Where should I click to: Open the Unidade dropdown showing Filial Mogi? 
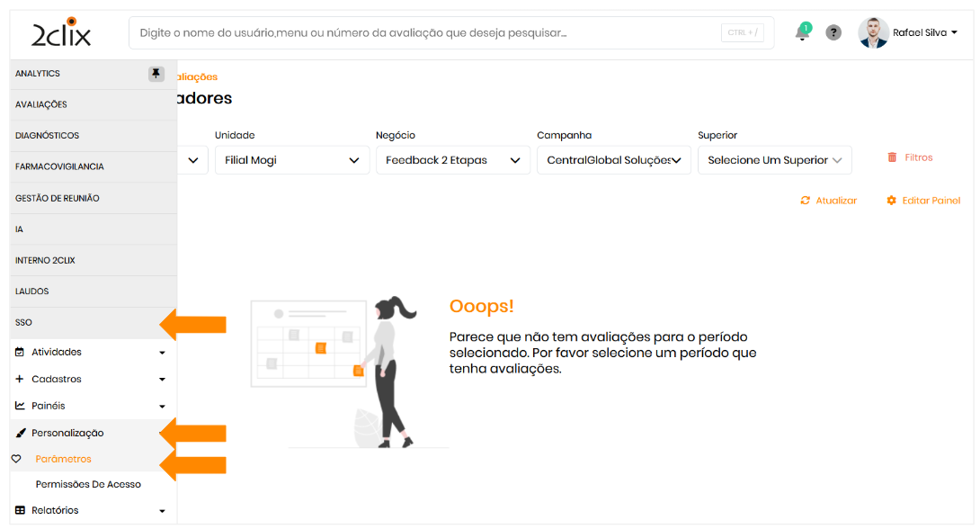pos(291,160)
